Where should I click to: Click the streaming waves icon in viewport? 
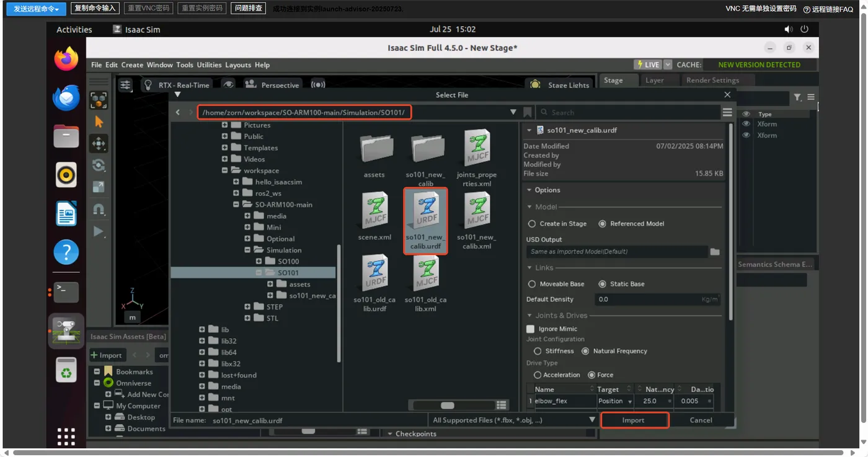pos(317,85)
